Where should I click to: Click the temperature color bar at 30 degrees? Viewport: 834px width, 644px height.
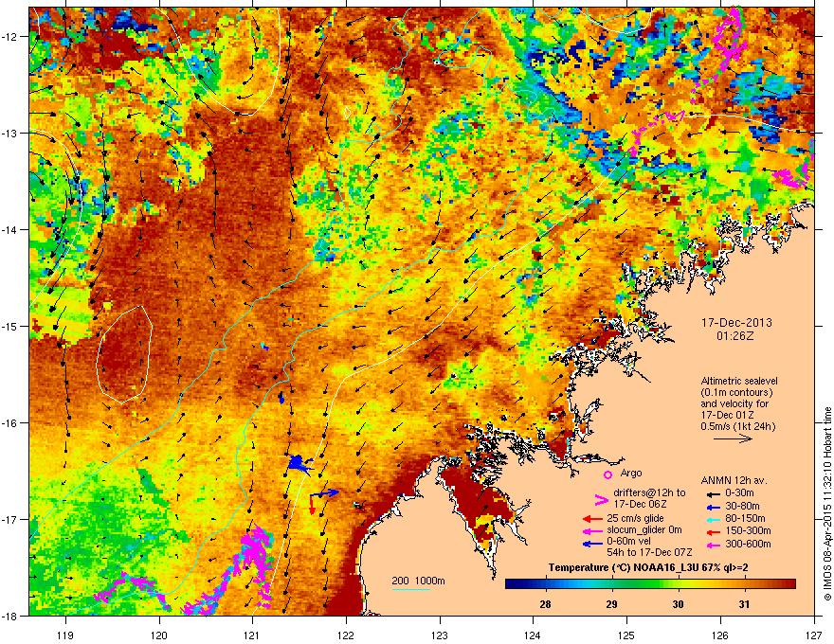click(678, 584)
